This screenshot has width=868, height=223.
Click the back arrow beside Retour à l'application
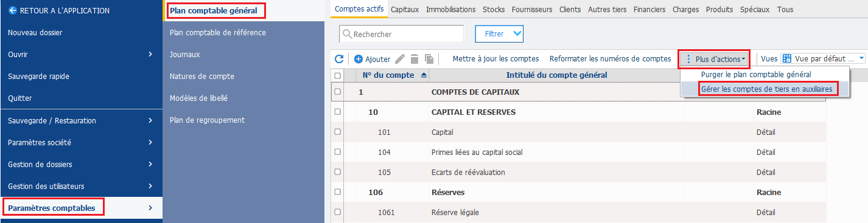coord(12,10)
